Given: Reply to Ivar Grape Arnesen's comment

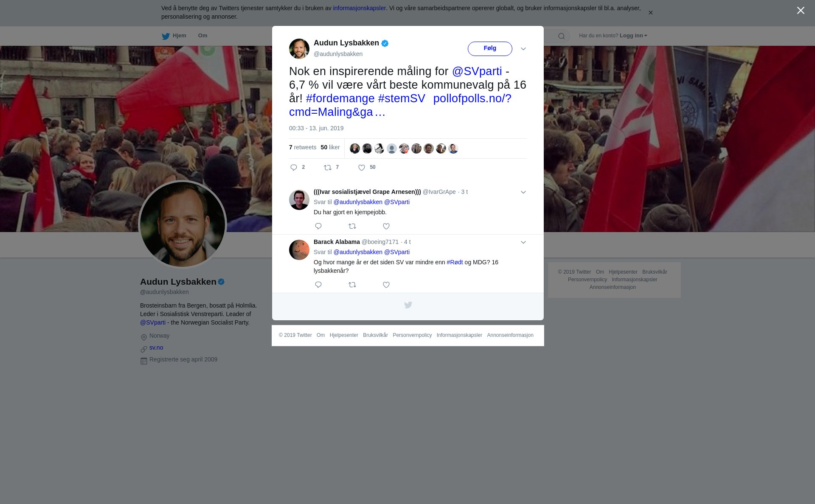Looking at the screenshot, I should tap(318, 226).
